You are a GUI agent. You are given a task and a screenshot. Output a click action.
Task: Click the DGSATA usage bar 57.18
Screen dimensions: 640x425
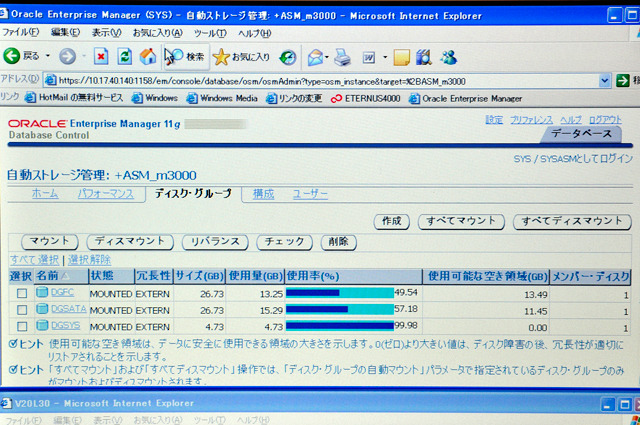(x=340, y=309)
